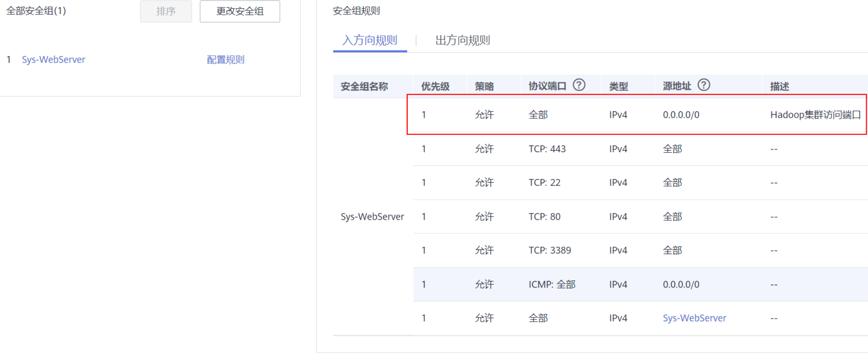Open the 配置规则 link
This screenshot has width=868, height=357.
(x=226, y=60)
